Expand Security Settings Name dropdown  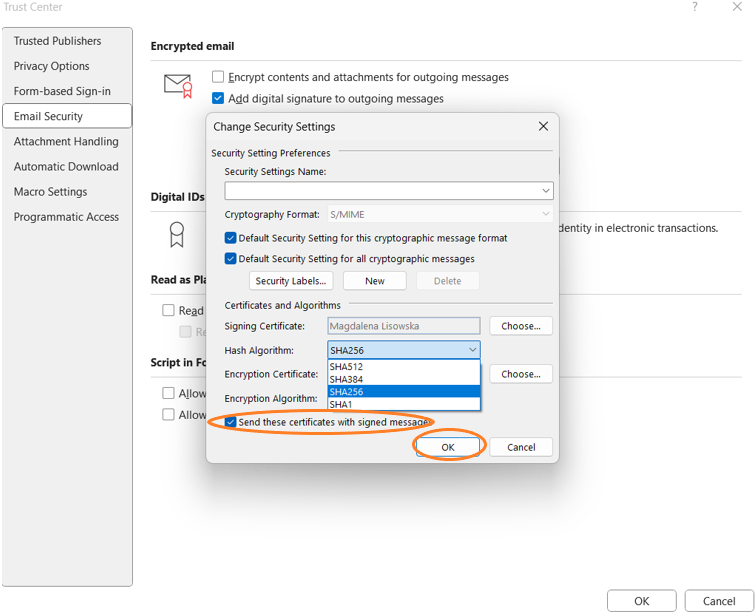(546, 191)
